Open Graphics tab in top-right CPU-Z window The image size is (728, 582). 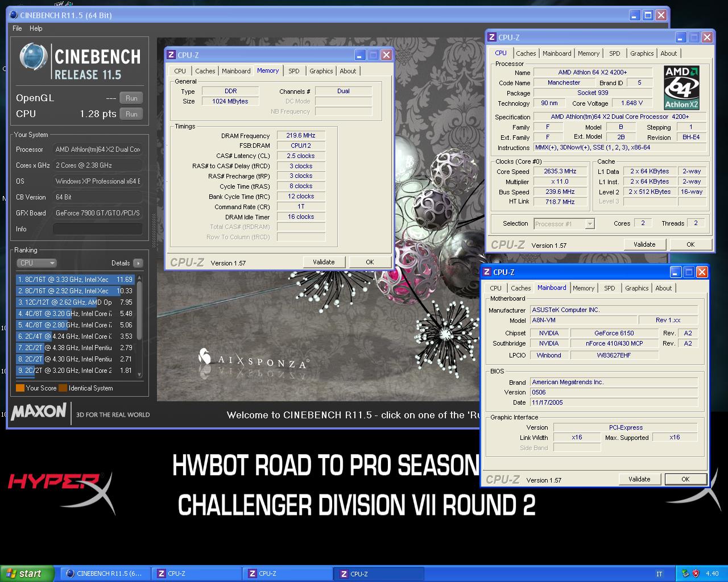[x=642, y=53]
